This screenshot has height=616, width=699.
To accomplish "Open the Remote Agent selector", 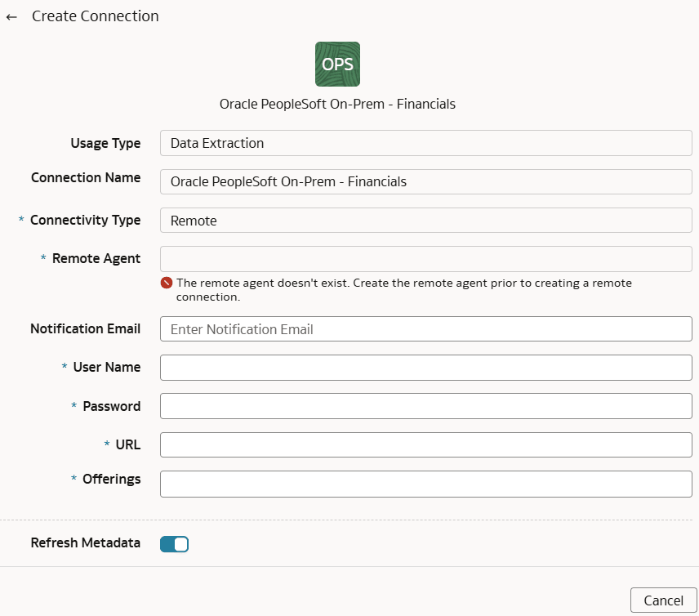I will (x=425, y=258).
